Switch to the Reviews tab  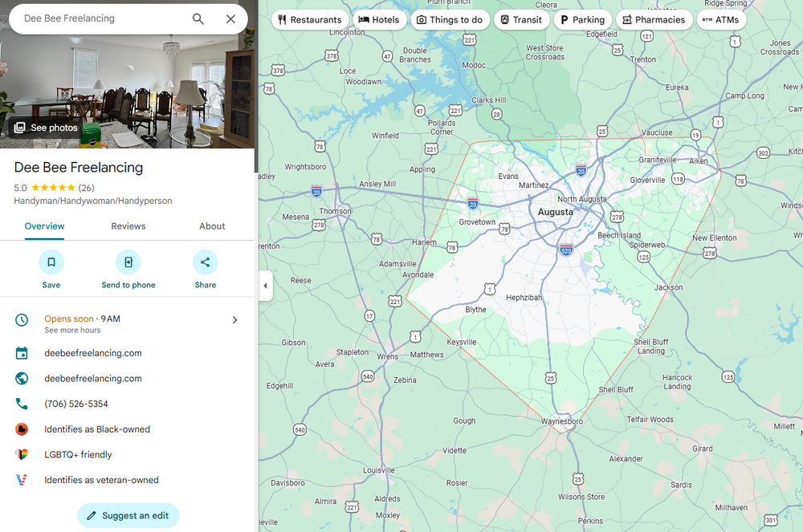pos(128,226)
